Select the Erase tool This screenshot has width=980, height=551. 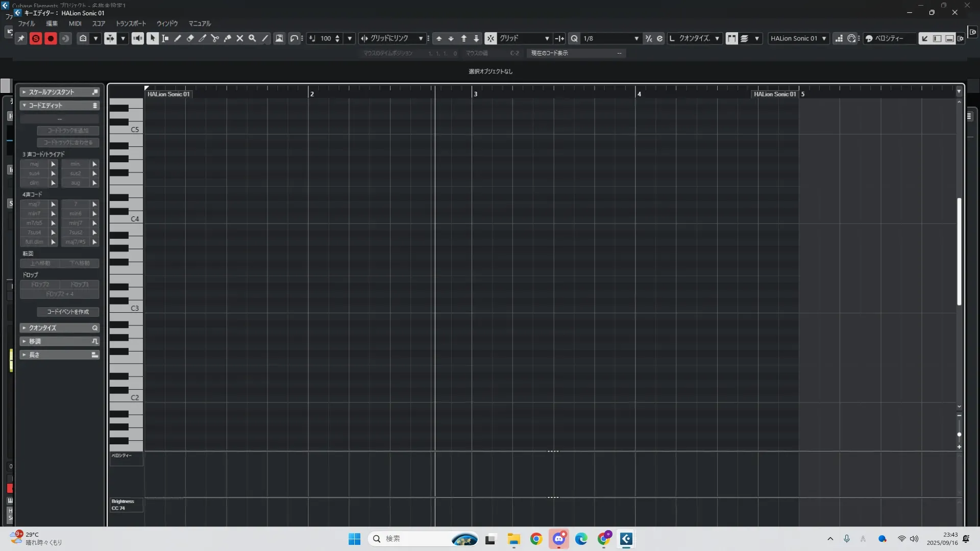(190, 38)
